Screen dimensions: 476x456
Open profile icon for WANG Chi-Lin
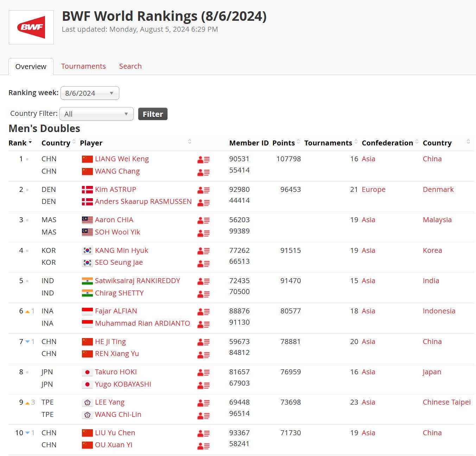203,416
